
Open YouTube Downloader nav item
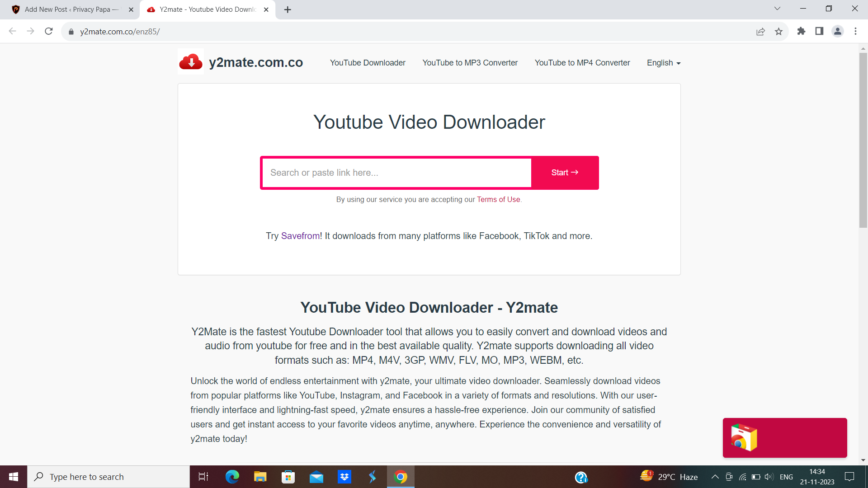point(368,63)
